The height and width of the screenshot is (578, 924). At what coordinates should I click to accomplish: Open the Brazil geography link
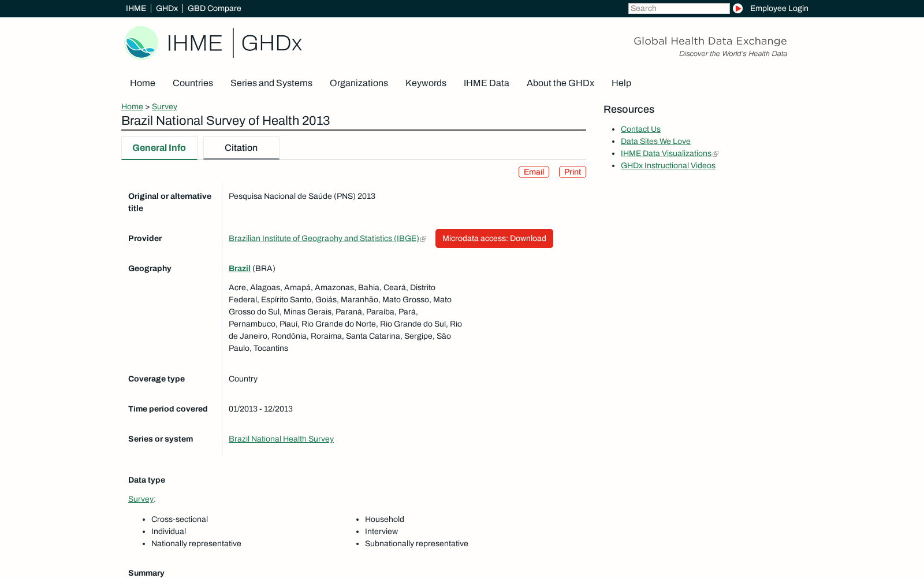click(x=240, y=268)
